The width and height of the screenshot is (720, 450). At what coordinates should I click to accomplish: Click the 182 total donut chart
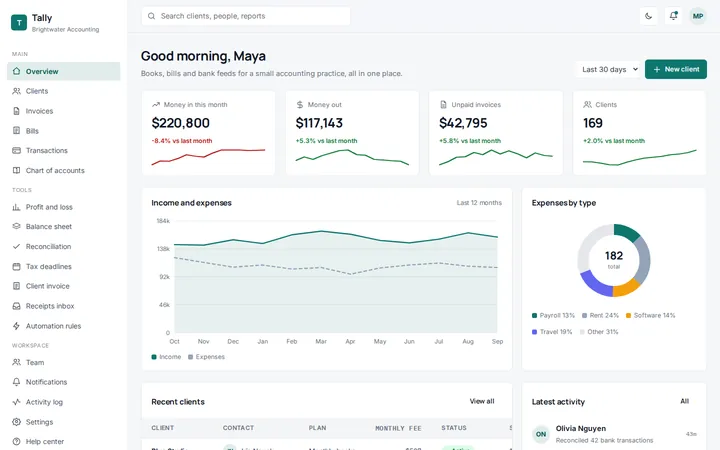click(613, 260)
